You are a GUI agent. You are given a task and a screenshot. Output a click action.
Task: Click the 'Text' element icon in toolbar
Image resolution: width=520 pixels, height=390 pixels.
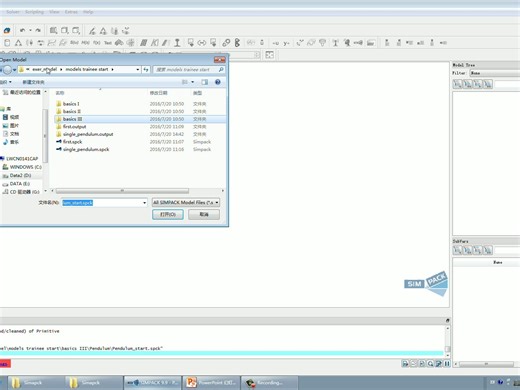point(108,43)
